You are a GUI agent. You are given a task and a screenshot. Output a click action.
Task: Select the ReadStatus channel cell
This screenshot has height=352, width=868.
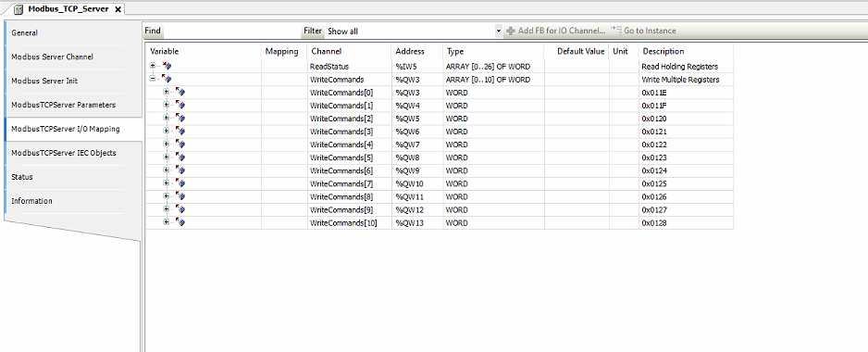(x=349, y=66)
